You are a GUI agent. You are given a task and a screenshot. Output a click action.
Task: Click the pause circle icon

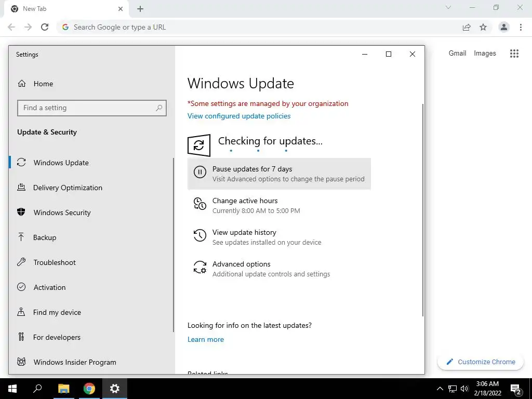click(x=200, y=172)
